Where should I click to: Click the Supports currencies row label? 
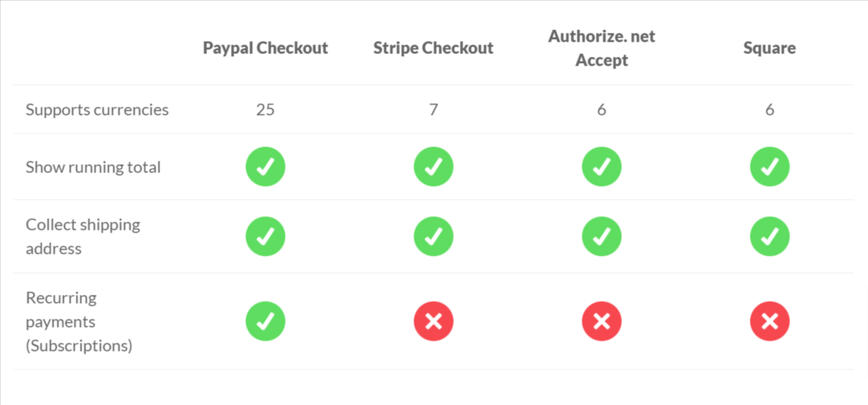(97, 109)
